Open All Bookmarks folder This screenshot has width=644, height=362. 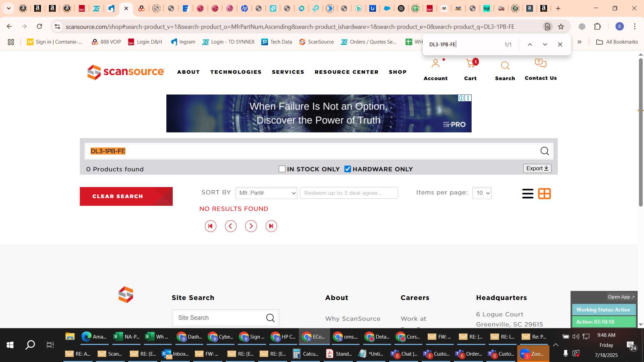click(617, 42)
